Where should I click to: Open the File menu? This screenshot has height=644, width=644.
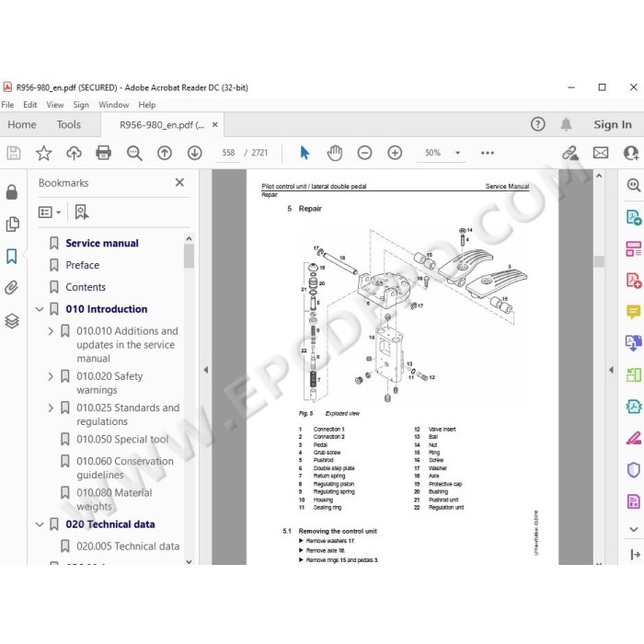point(7,105)
